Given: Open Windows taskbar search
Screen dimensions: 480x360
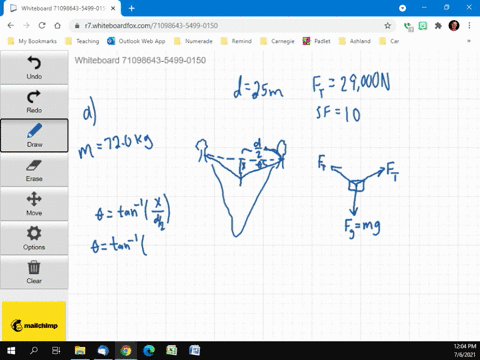Looking at the screenshot, I should [34, 351].
